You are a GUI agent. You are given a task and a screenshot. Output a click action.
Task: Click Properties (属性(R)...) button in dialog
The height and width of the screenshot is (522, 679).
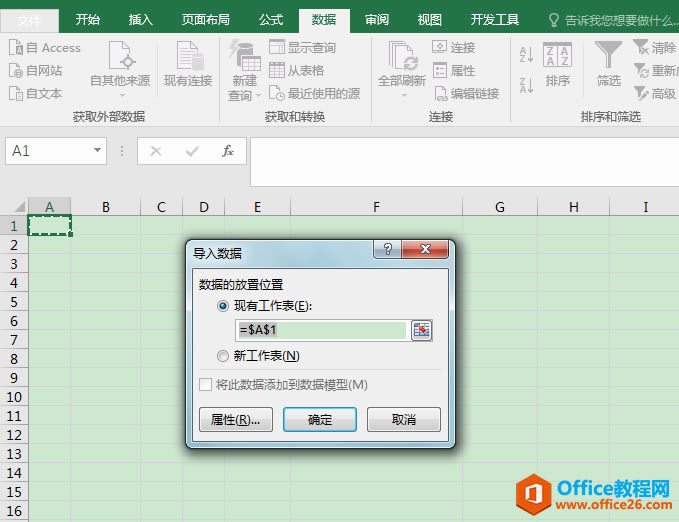(236, 419)
